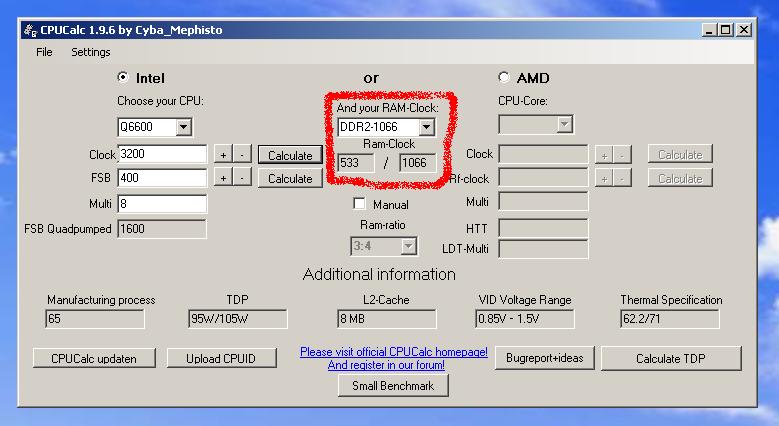Click the Ram-Clock field showing 1066
Viewport: 779px width, 426px height.
[x=418, y=163]
